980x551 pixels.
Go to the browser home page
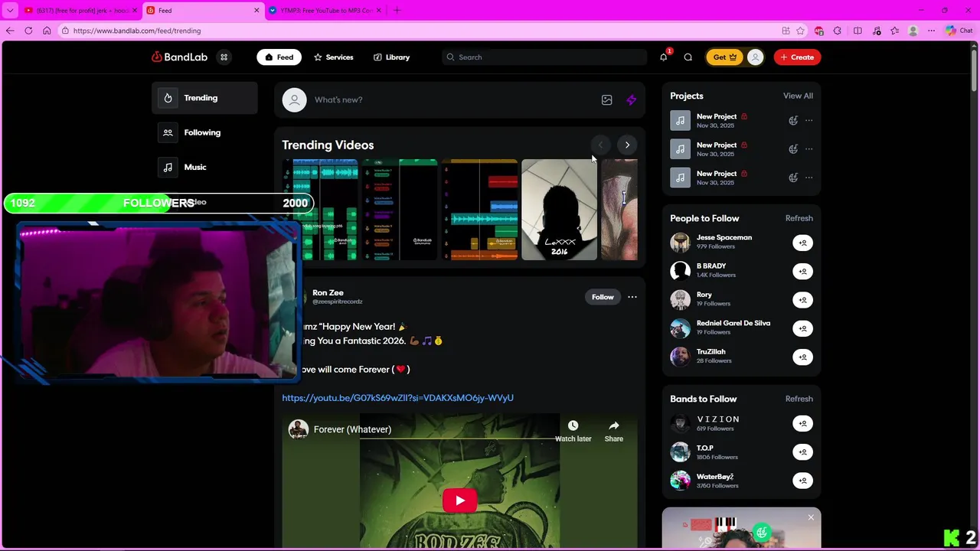tap(47, 31)
